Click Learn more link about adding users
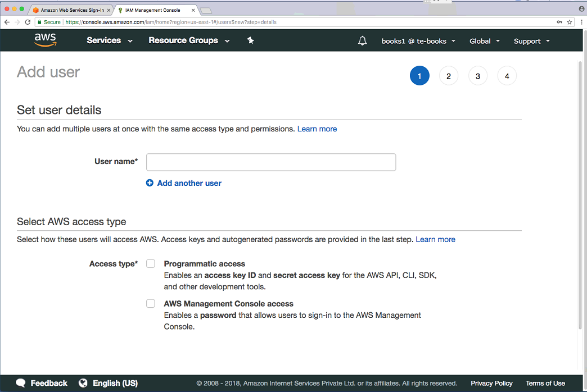This screenshot has height=392, width=587. coord(317,129)
